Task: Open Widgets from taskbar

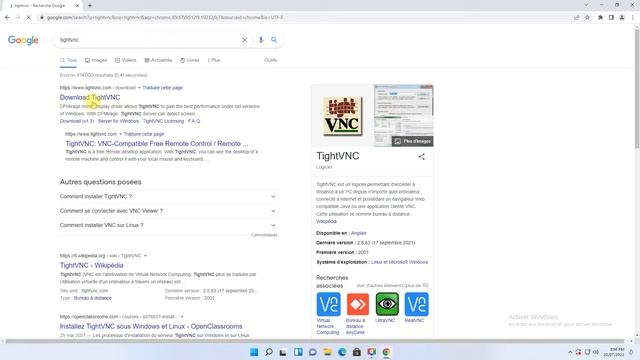Action: pyautogui.click(x=298, y=352)
